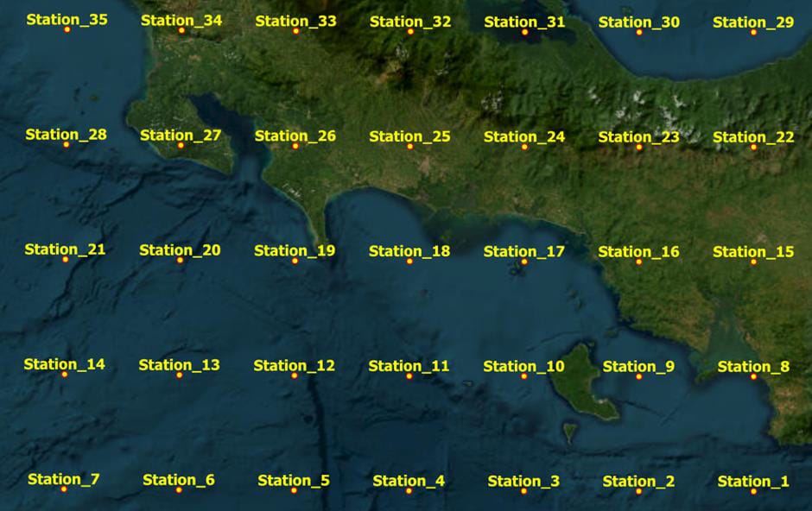Select the Station_19 point marker
This screenshot has width=812, height=511.
pyautogui.click(x=295, y=261)
